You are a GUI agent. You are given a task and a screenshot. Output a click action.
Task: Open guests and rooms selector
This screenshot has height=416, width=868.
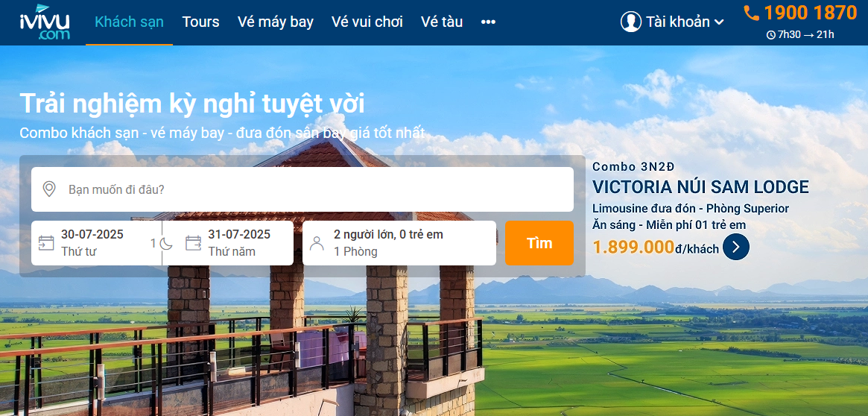coord(399,243)
